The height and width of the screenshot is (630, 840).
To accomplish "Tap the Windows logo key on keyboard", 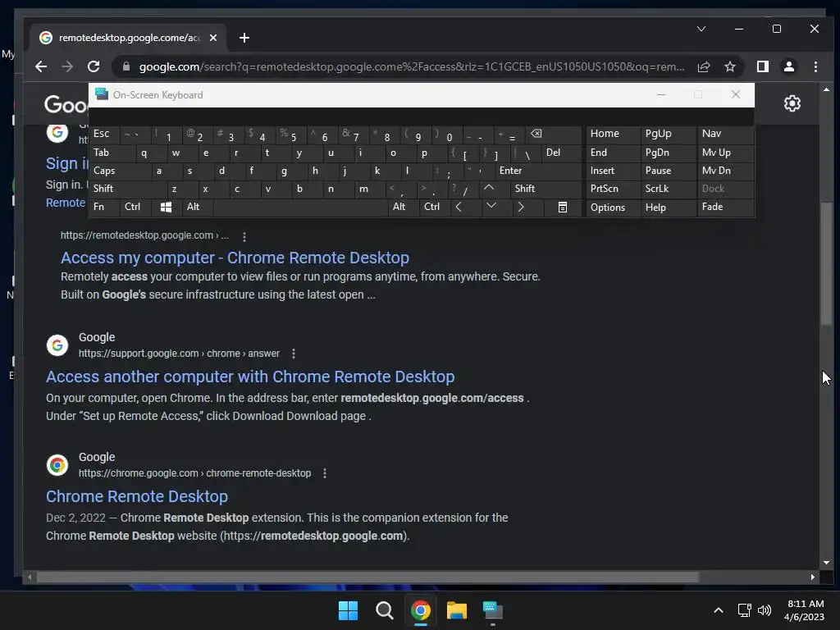I will (166, 208).
